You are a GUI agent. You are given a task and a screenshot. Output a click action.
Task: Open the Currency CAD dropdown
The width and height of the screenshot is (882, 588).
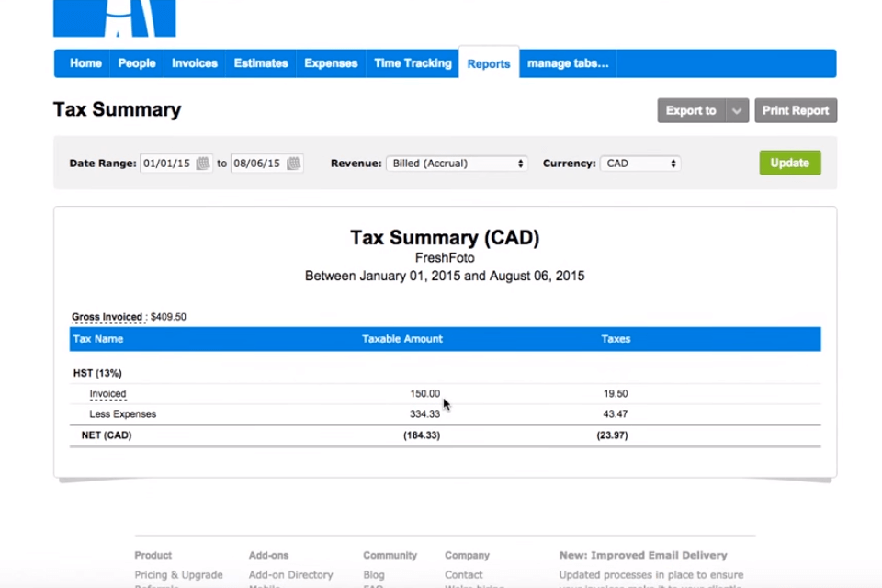[640, 164]
